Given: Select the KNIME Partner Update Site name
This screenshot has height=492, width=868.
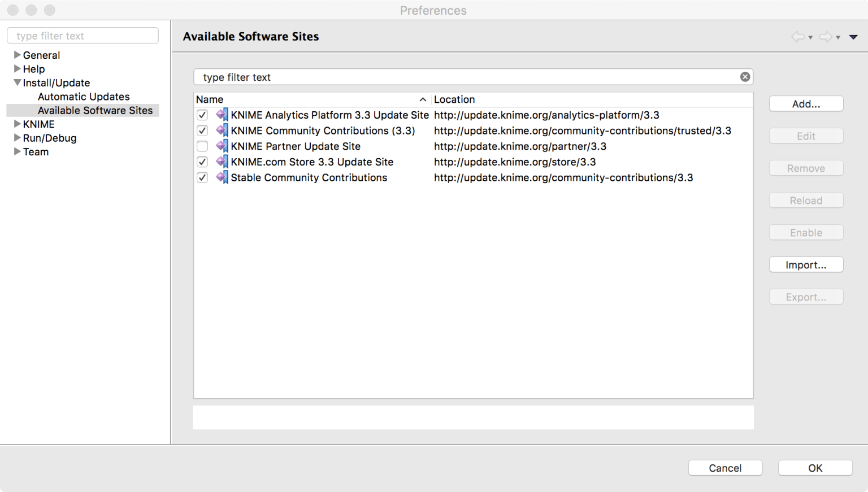Looking at the screenshot, I should (x=296, y=146).
